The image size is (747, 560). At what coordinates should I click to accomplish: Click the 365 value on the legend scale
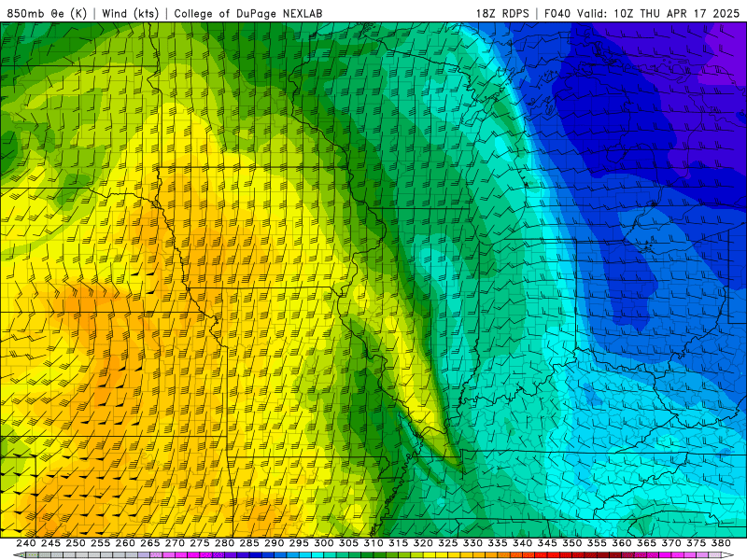pos(646,543)
